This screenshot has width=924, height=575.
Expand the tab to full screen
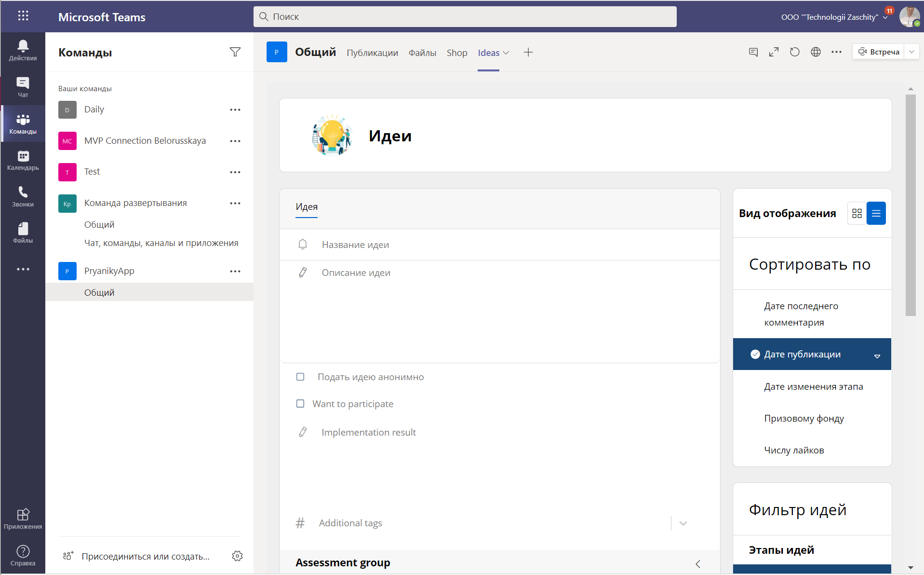coord(774,52)
